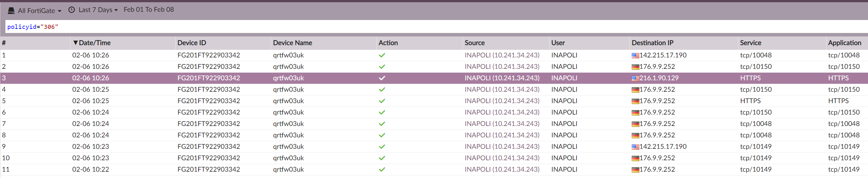The width and height of the screenshot is (868, 178).
Task: Sort by the Date/Time column header
Action: tap(95, 43)
